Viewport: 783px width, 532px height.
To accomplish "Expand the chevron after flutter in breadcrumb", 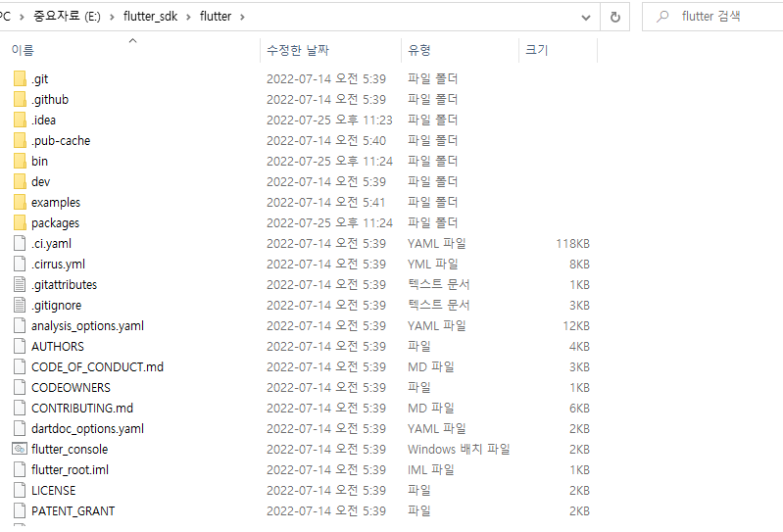I will [x=242, y=17].
